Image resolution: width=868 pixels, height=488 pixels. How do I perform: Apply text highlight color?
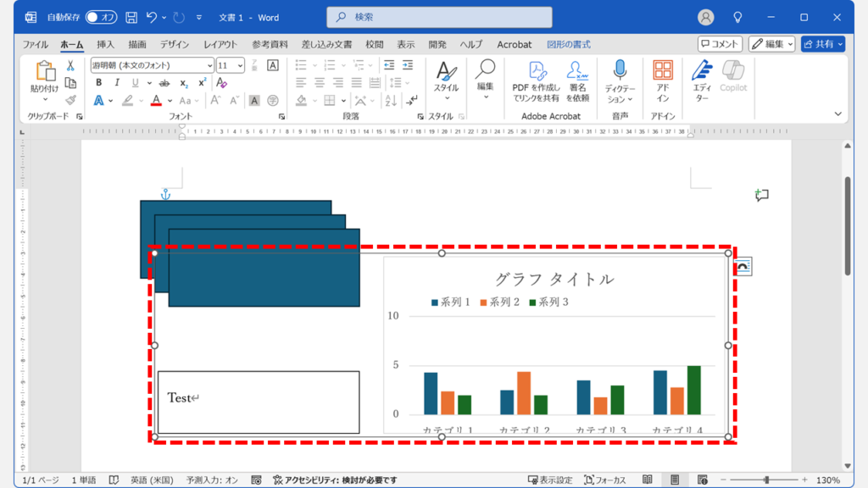[x=127, y=101]
